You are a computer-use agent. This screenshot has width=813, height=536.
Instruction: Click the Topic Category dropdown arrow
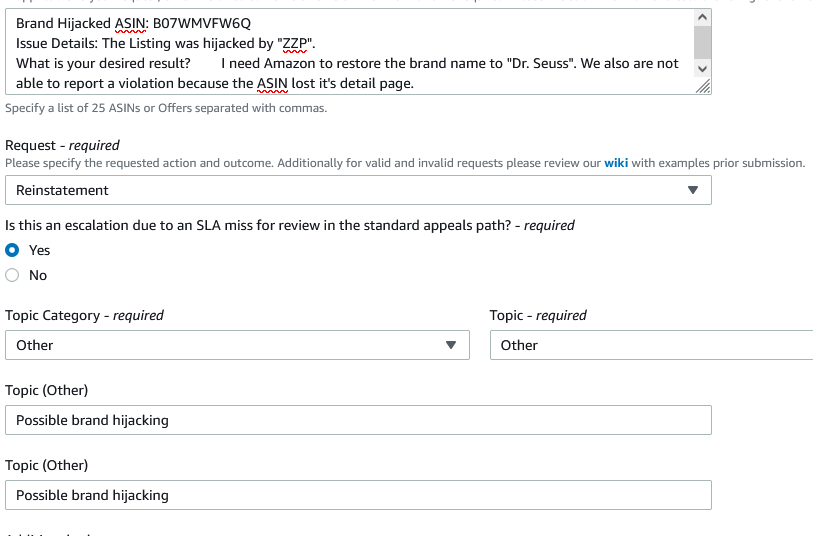451,345
